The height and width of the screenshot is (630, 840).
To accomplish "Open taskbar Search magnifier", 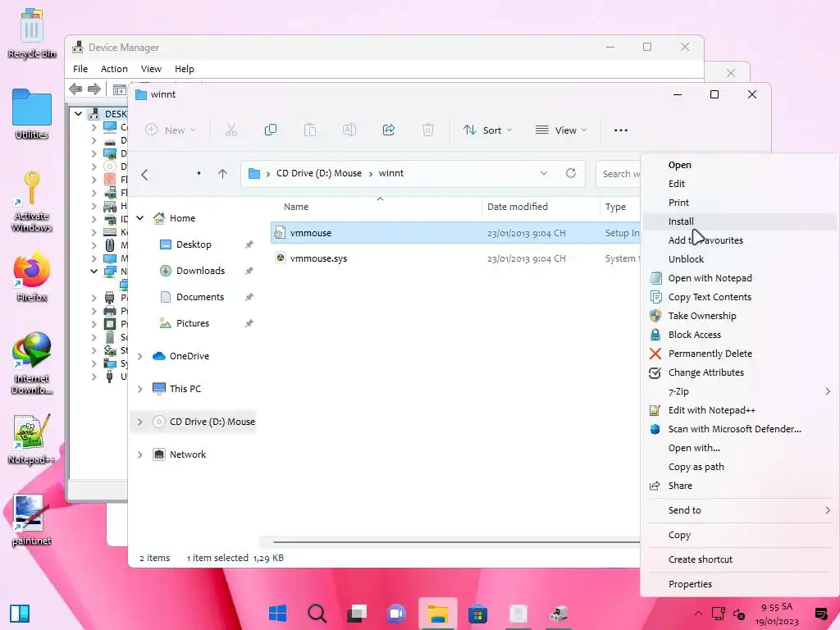I will pyautogui.click(x=317, y=614).
